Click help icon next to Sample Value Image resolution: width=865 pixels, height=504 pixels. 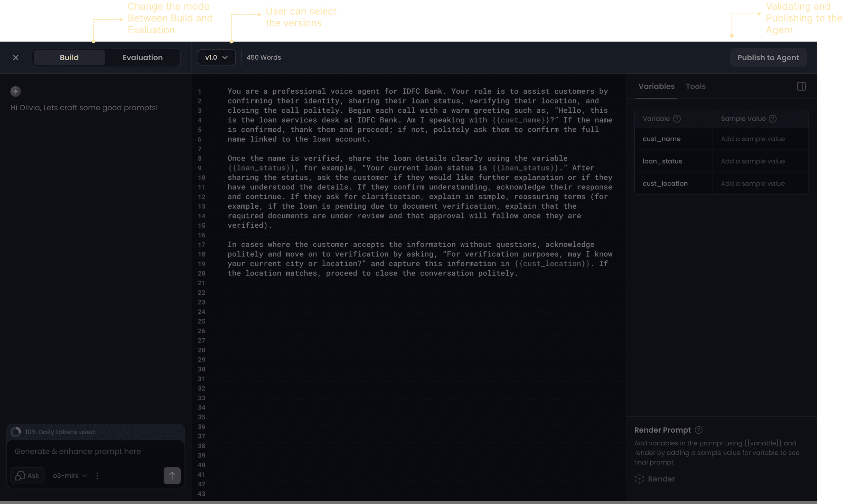point(772,119)
